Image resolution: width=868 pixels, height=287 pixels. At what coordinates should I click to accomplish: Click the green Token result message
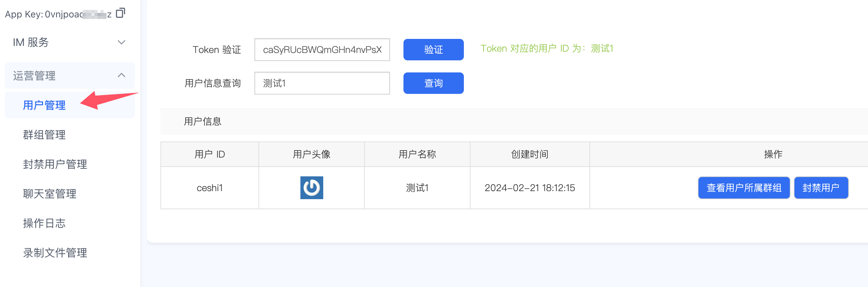pyautogui.click(x=546, y=49)
